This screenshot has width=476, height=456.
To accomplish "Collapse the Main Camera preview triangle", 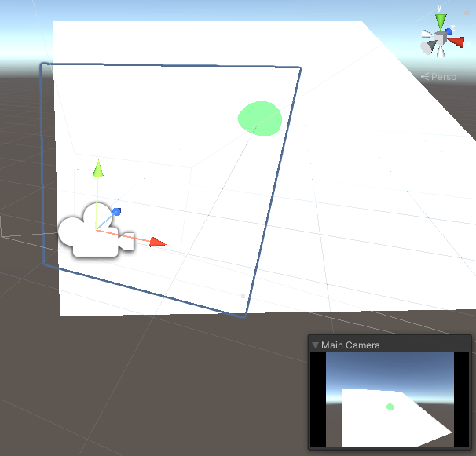I will (x=316, y=345).
